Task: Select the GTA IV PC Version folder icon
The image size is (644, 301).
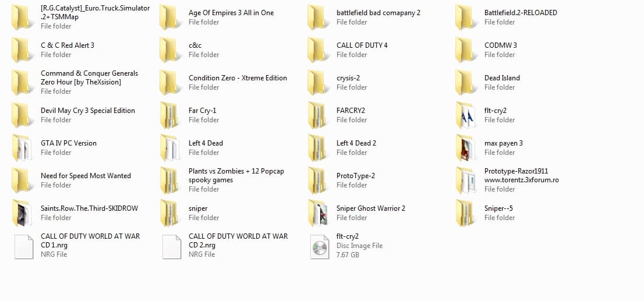Action: click(x=23, y=148)
